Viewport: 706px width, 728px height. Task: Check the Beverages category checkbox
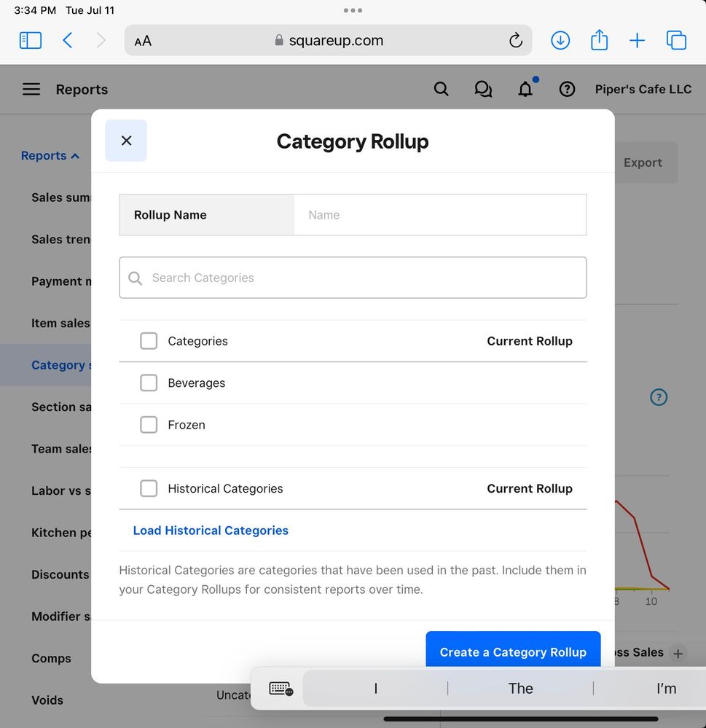click(149, 383)
